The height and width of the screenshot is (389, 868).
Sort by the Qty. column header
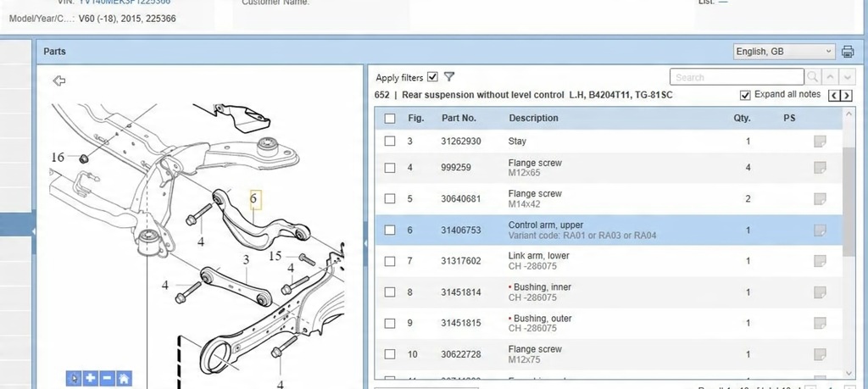click(742, 118)
